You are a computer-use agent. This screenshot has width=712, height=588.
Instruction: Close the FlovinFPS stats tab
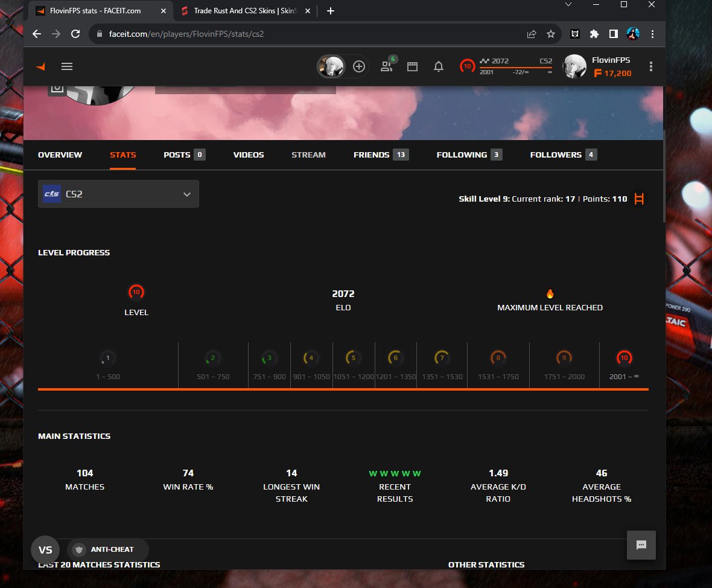coord(164,11)
